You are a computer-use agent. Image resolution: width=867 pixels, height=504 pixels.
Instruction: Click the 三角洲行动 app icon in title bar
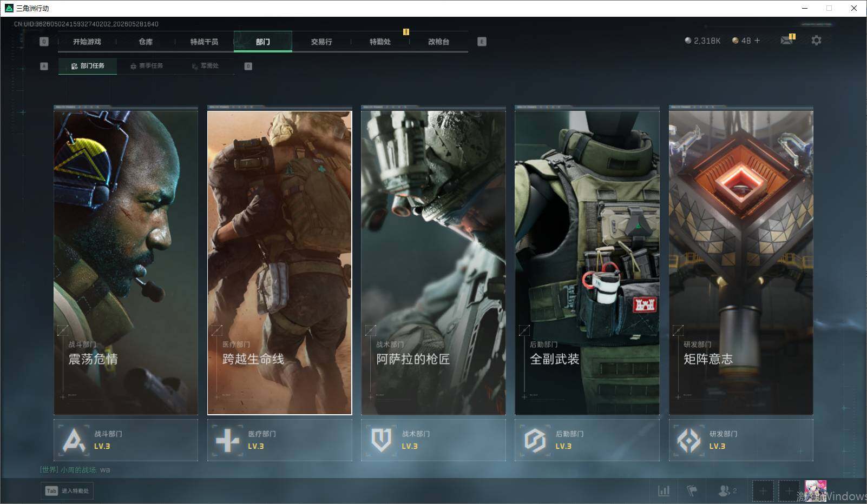click(9, 8)
